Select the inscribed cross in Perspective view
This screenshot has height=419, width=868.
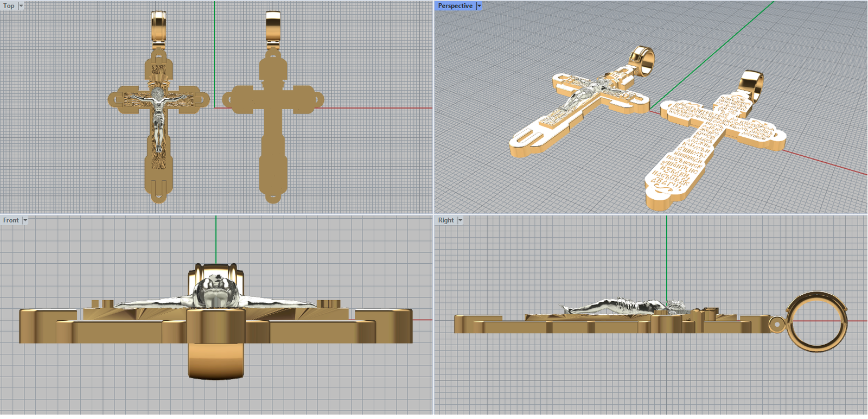tap(700, 147)
